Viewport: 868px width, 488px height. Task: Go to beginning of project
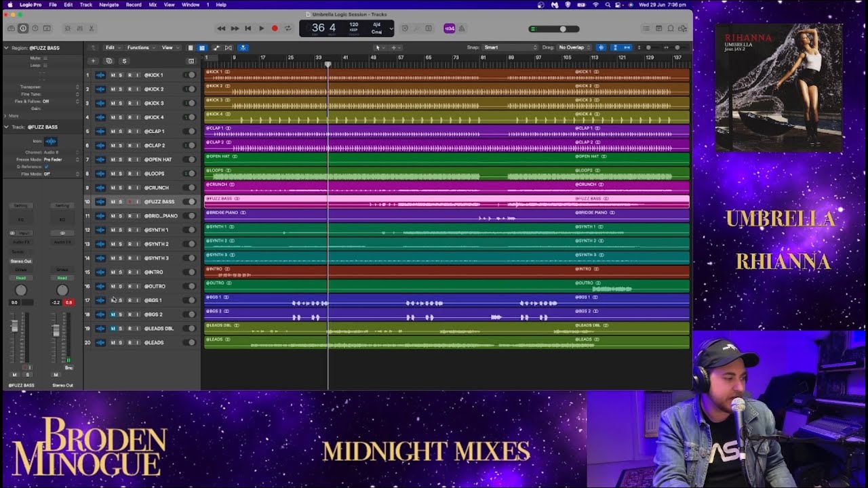tap(248, 28)
